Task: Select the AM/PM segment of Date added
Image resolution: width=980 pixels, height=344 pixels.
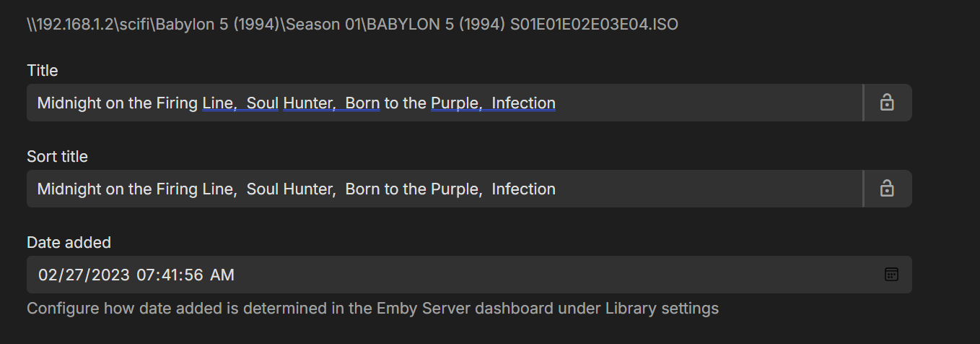Action: 222,275
